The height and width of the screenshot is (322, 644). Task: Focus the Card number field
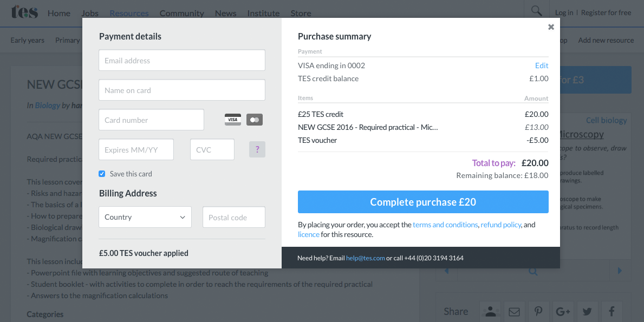click(x=151, y=120)
